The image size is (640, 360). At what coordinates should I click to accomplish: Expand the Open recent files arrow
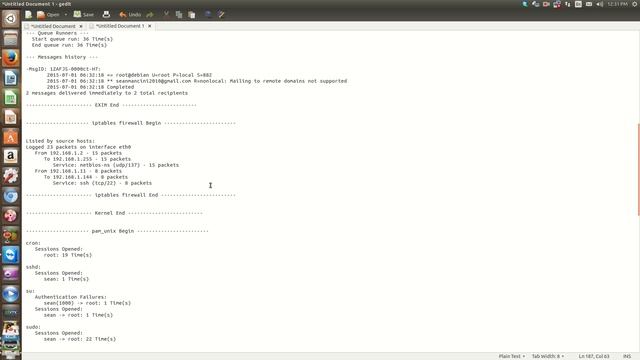coord(66,15)
